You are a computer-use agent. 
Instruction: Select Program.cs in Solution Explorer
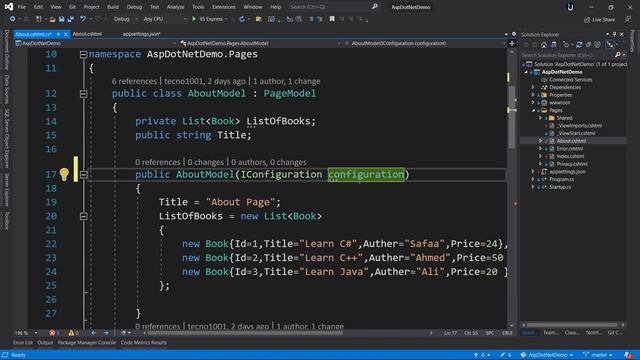click(x=561, y=179)
